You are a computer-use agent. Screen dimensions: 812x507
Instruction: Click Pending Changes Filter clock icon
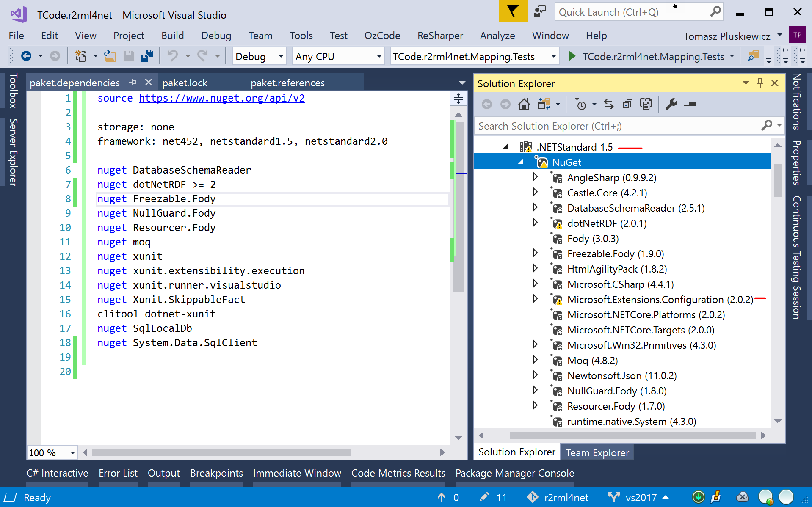tap(581, 104)
